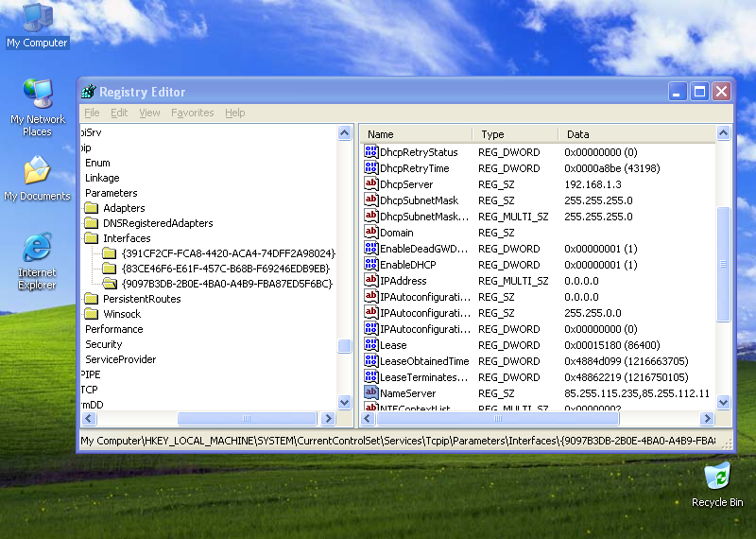Viewport: 756px width, 539px height.
Task: Click the IPAddress string value icon
Action: pyautogui.click(x=370, y=280)
